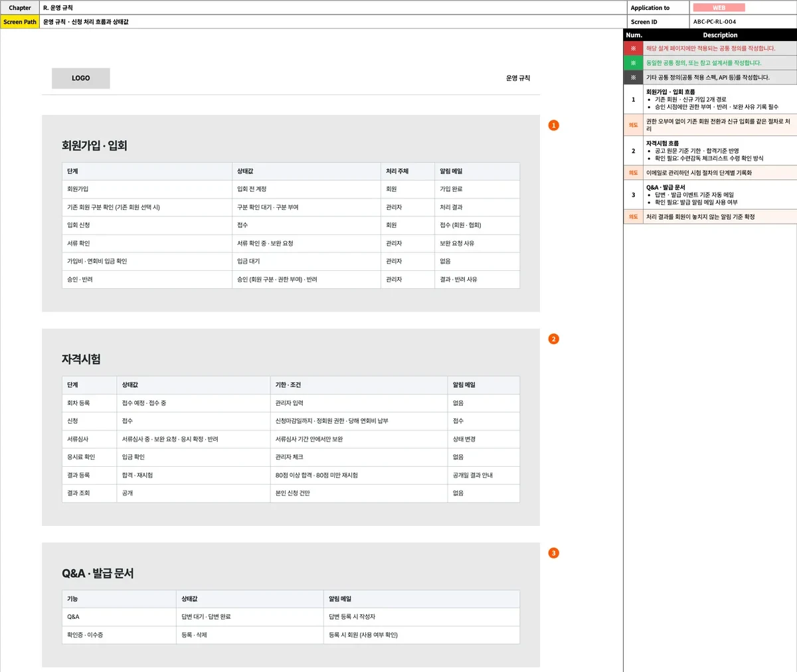The image size is (797, 672).
Task: Click the Screen ID value ABC-PC-RL-004
Action: (x=715, y=22)
